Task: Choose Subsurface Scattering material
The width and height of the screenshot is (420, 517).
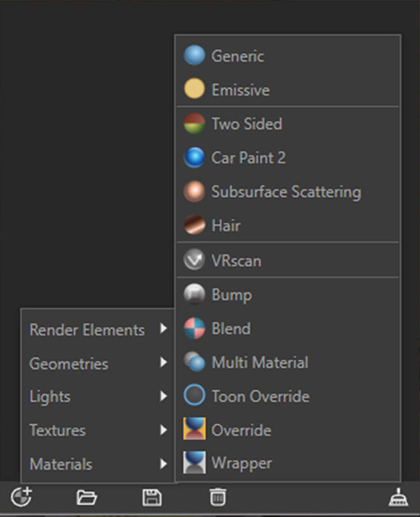Action: [x=286, y=192]
